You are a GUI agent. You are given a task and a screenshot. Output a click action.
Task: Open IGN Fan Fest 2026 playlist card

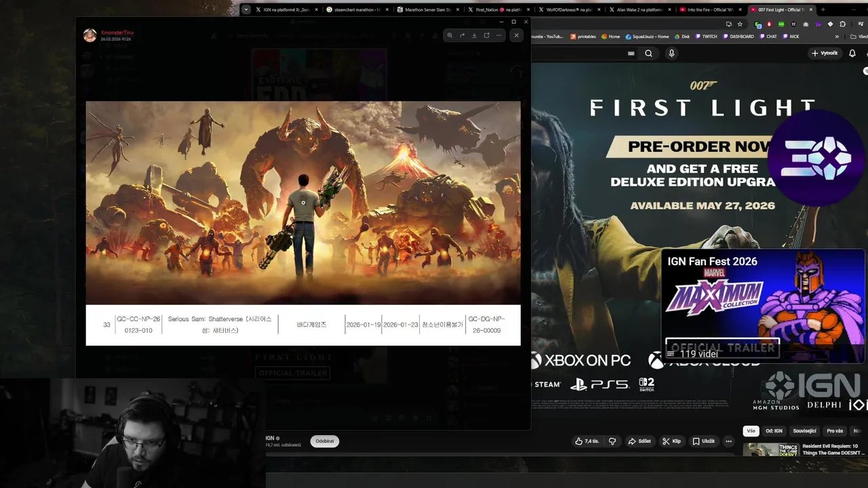[x=763, y=306]
